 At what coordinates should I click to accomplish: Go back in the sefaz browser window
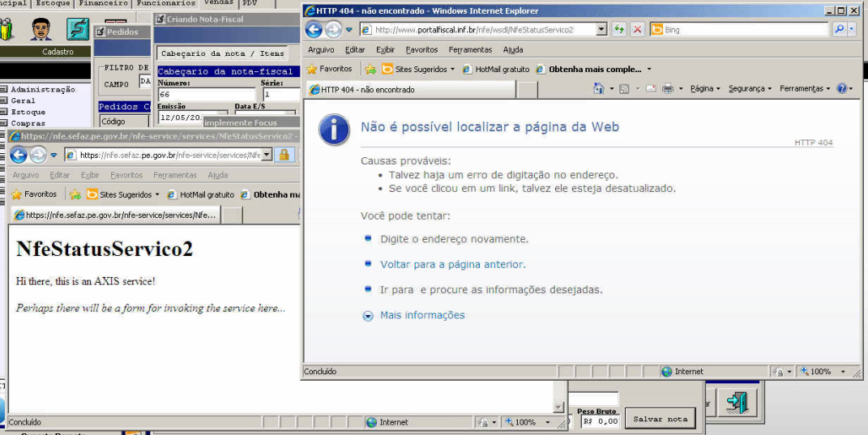tap(19, 155)
